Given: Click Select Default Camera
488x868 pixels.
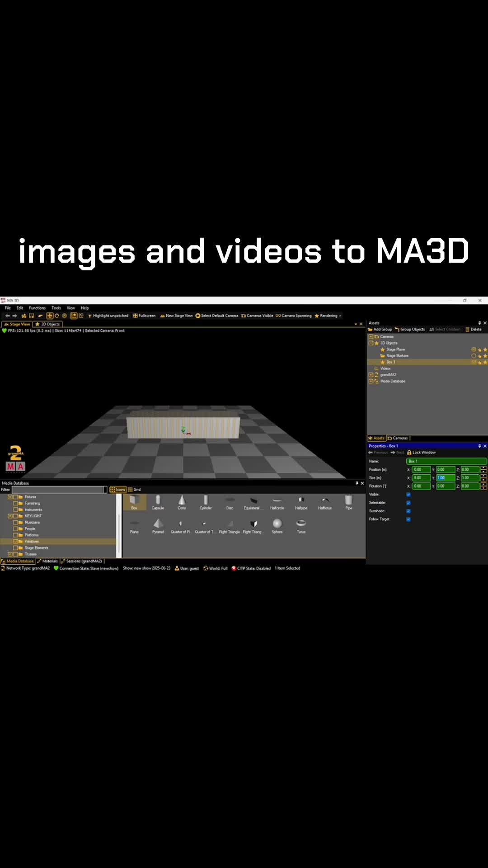Looking at the screenshot, I should pos(217,316).
